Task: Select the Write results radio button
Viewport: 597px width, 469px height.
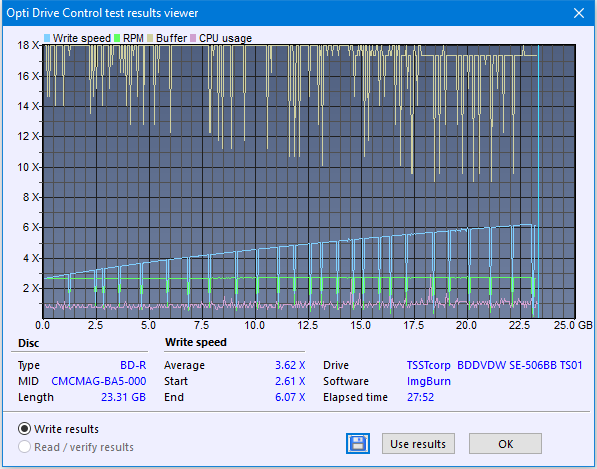Action: tap(24, 429)
